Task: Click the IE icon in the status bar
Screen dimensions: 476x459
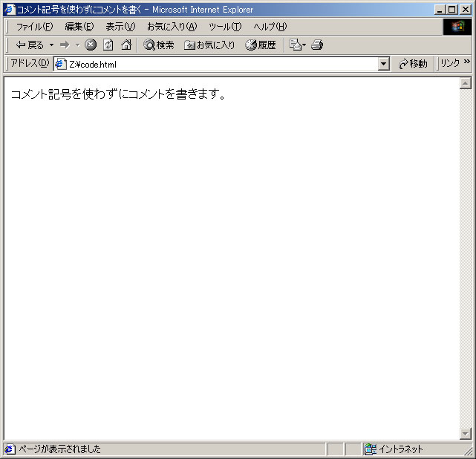Action: click(10, 449)
